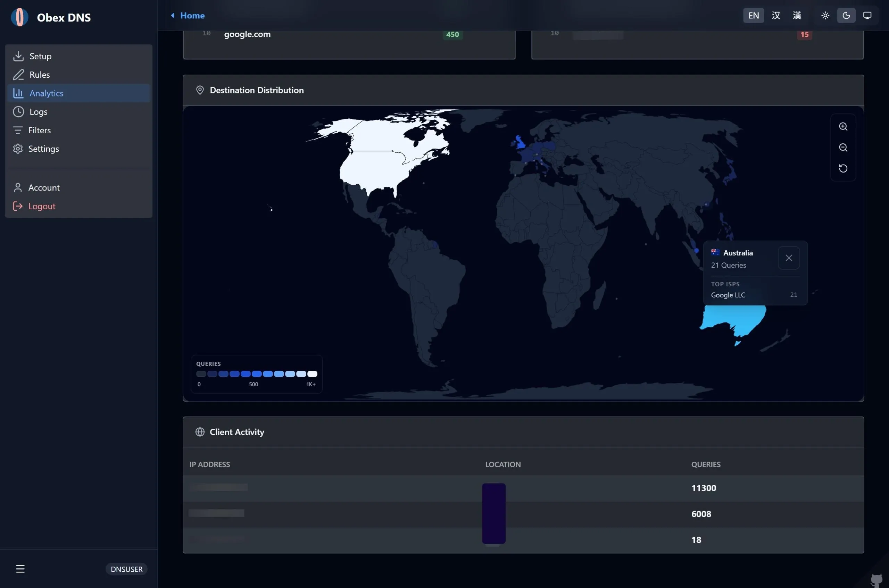Viewport: 889px width, 588px height.
Task: Open Settings with gear icon
Action: click(x=78, y=149)
